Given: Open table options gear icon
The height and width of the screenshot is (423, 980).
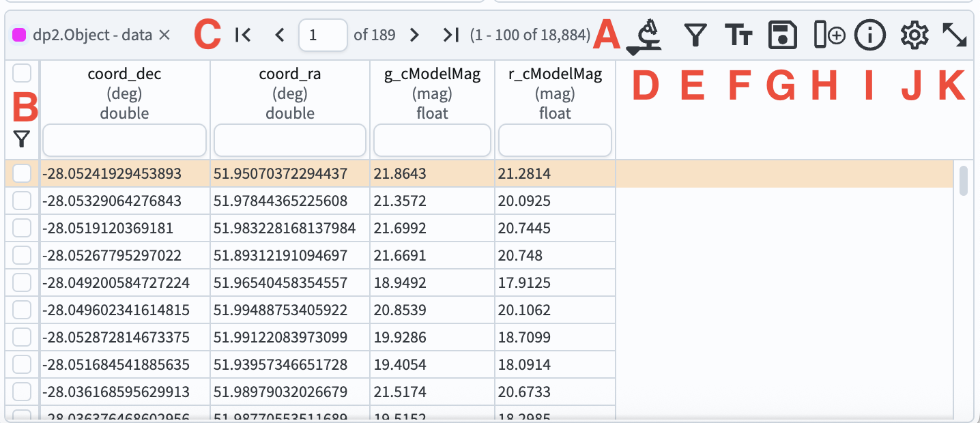Looking at the screenshot, I should point(914,35).
